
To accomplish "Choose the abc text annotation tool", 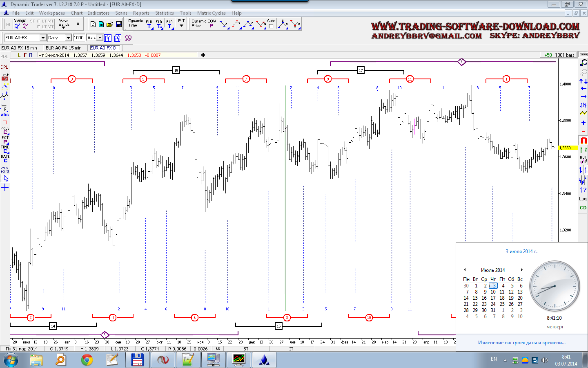I will pyautogui.click(x=5, y=115).
